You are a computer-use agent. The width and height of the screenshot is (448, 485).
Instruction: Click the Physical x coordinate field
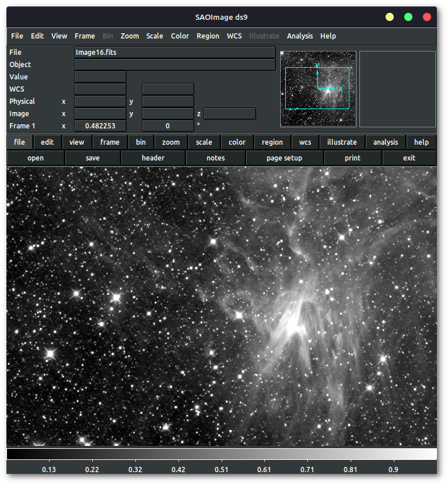(x=100, y=102)
